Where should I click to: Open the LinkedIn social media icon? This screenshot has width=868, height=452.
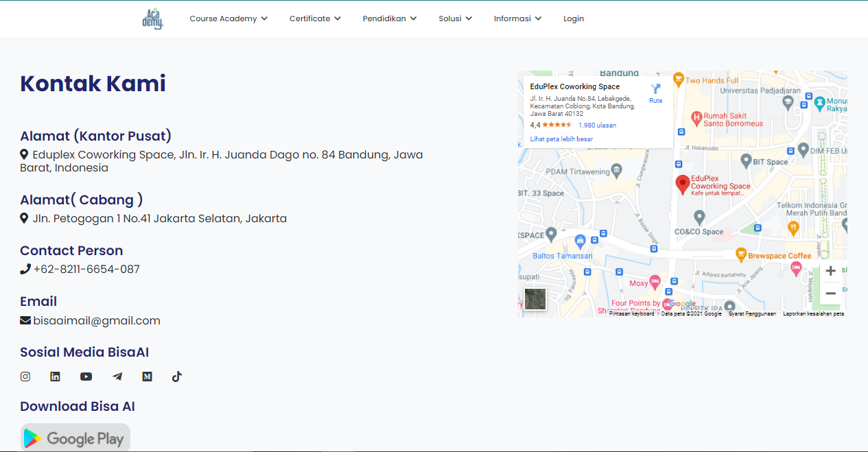click(56, 377)
